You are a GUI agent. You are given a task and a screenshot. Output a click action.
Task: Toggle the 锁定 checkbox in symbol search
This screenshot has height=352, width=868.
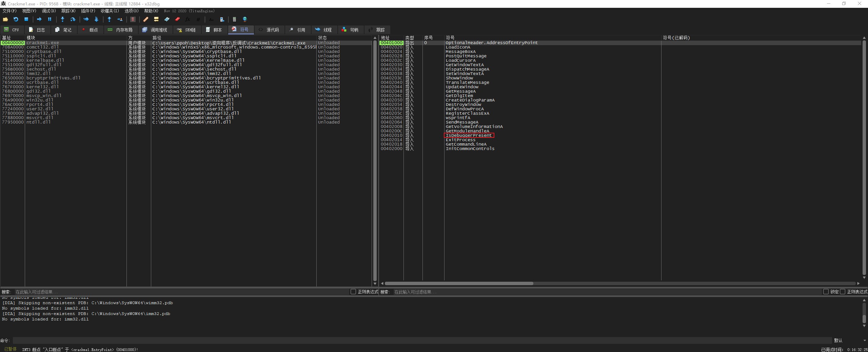(826, 292)
